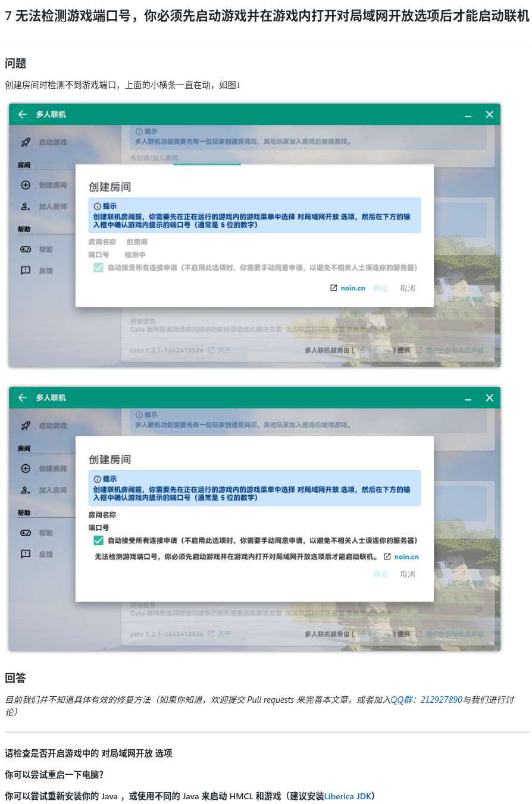Open the Liberica JDK link
Screen dimensions: 532x804
(348, 796)
